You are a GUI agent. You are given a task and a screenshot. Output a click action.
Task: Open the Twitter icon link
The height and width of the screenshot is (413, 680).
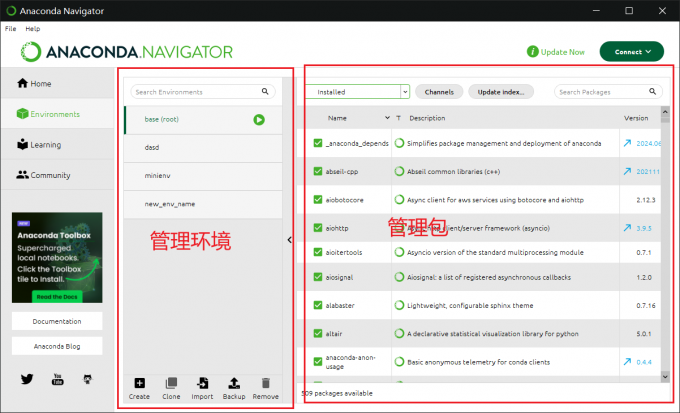point(27,379)
